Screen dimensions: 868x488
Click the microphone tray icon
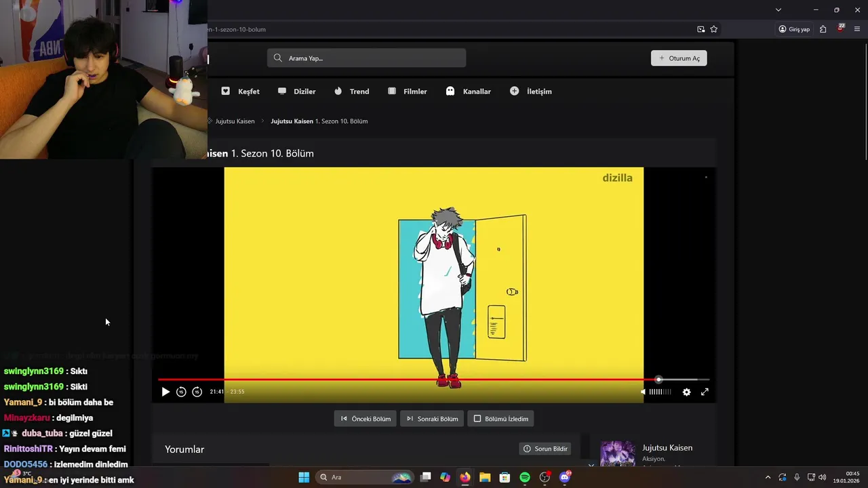point(797,477)
